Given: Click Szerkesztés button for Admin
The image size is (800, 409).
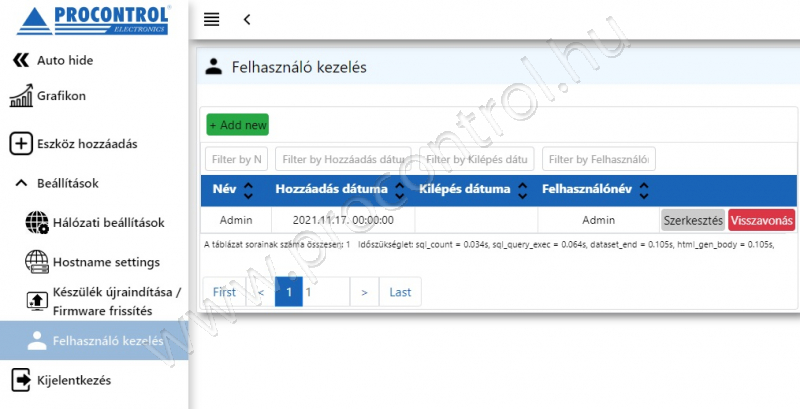Looking at the screenshot, I should [692, 220].
